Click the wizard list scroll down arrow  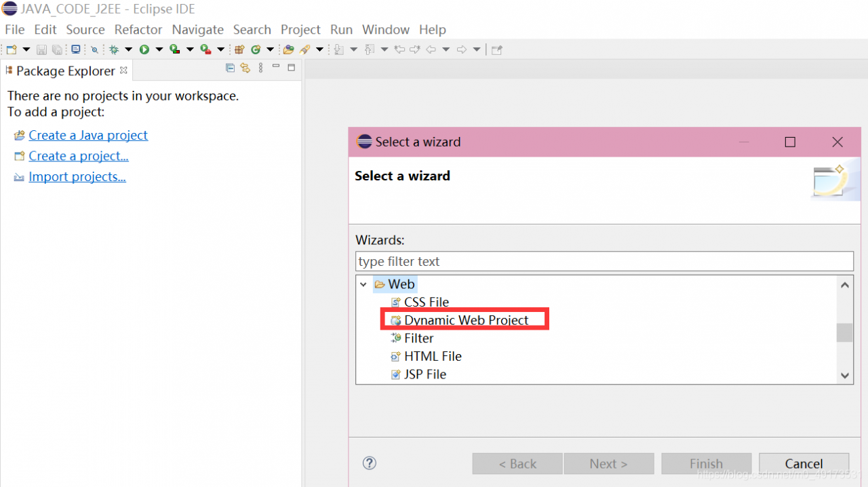[x=844, y=375]
